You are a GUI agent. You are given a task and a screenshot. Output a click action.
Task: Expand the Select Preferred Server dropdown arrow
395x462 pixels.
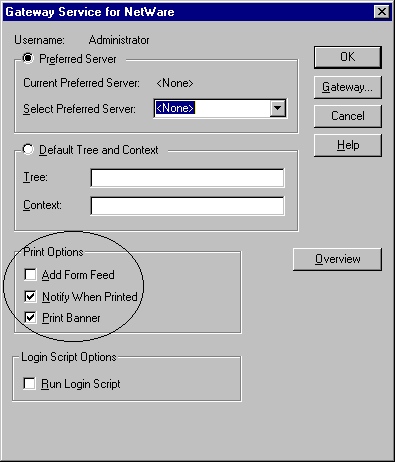pyautogui.click(x=278, y=108)
